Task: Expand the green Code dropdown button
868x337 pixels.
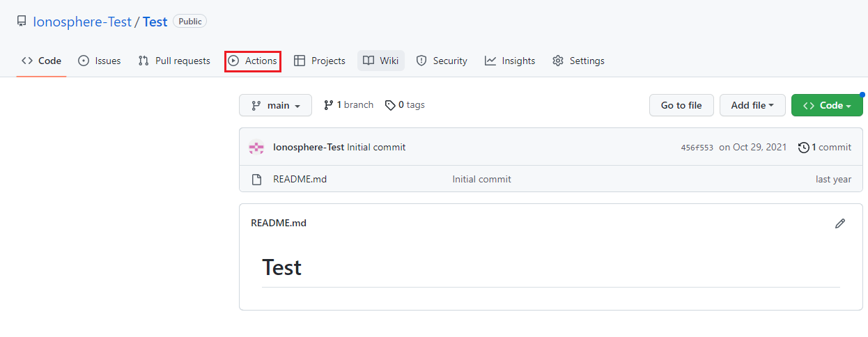Action: (x=827, y=105)
